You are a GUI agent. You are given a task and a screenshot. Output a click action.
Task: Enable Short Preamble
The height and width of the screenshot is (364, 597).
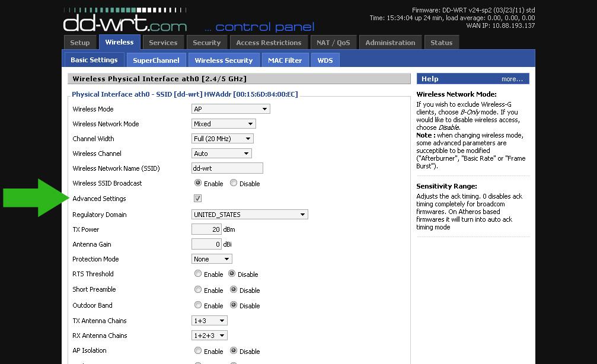coord(198,289)
